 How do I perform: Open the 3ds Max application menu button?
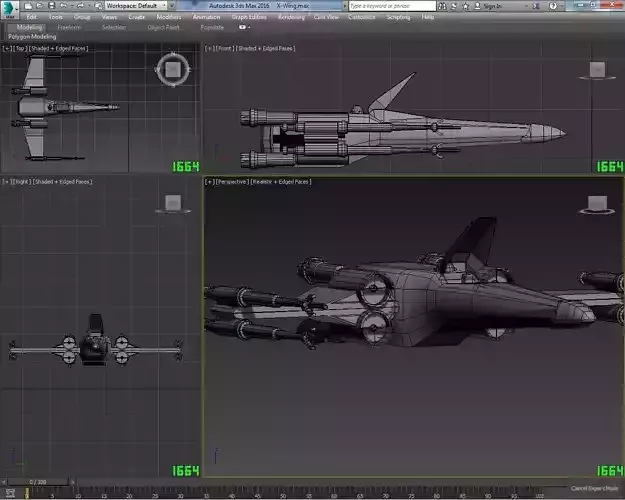(9, 9)
